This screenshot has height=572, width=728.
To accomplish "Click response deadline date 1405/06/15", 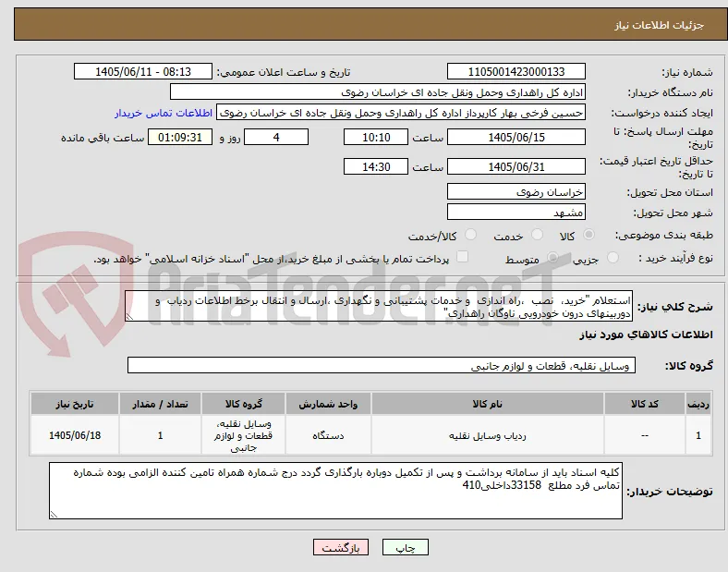I will pos(516,137).
